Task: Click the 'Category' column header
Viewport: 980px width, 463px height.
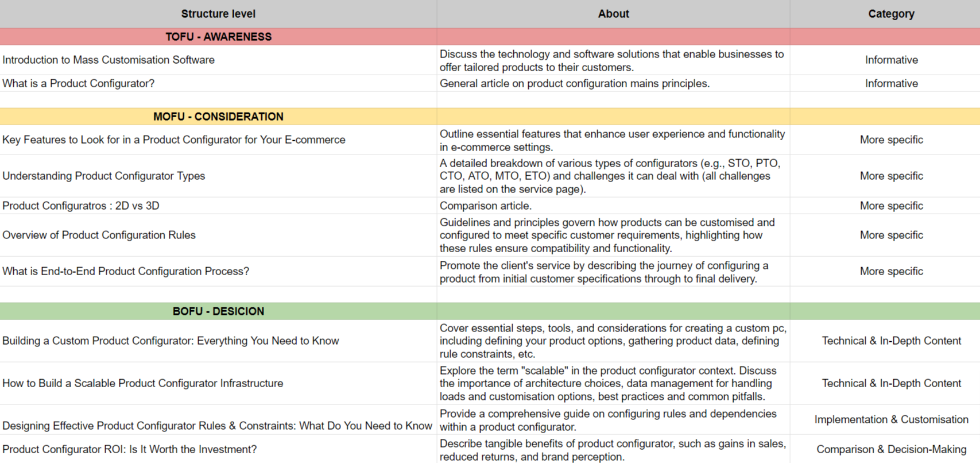Action: point(890,14)
